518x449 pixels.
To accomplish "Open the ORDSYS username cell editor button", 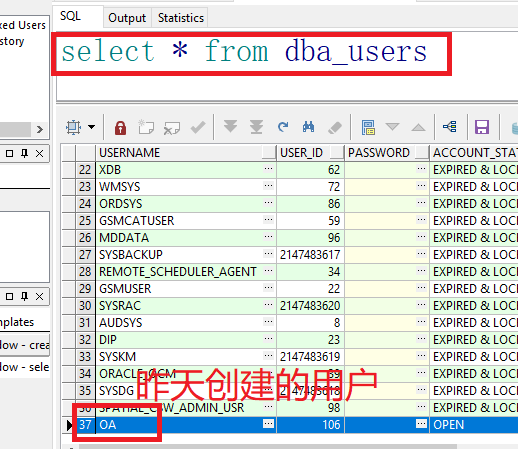I will click(x=268, y=203).
